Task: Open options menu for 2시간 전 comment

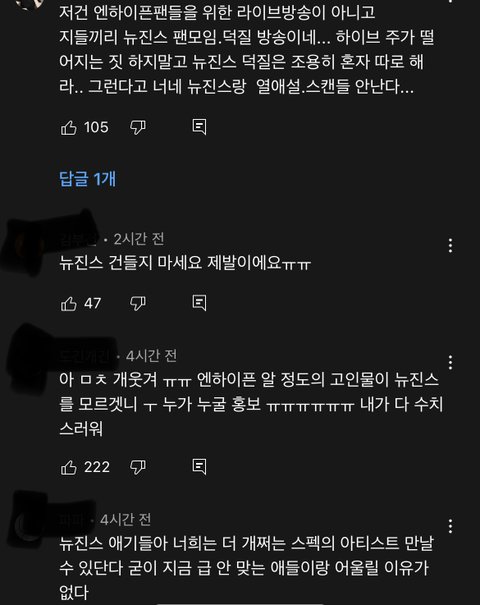Action: coord(450,246)
